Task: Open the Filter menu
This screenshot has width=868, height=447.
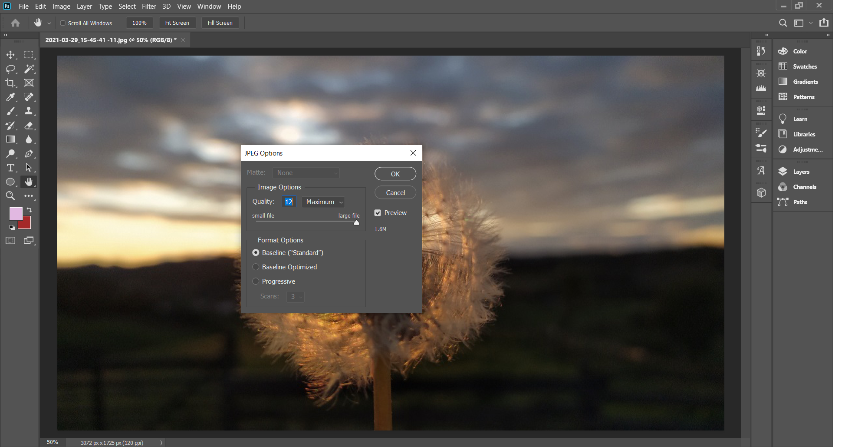Action: pos(149,7)
